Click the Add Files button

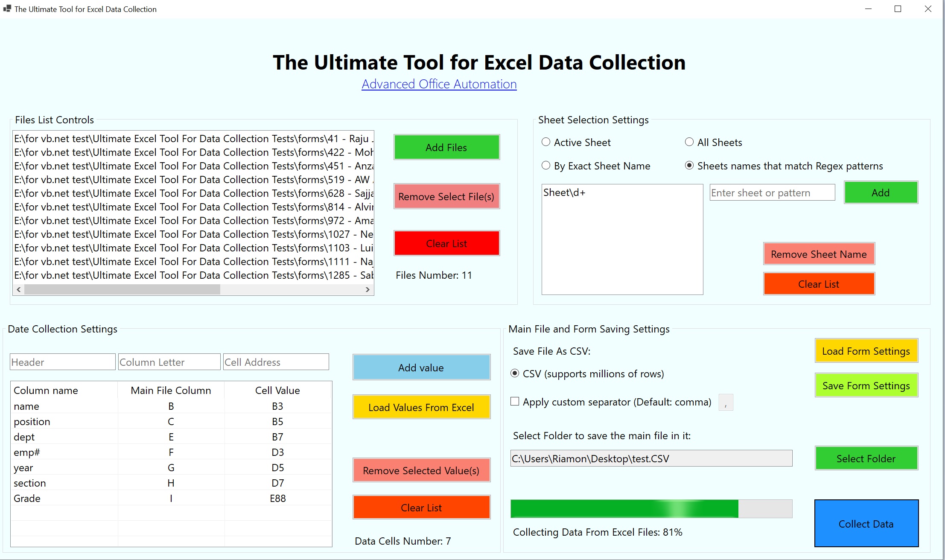pos(446,147)
